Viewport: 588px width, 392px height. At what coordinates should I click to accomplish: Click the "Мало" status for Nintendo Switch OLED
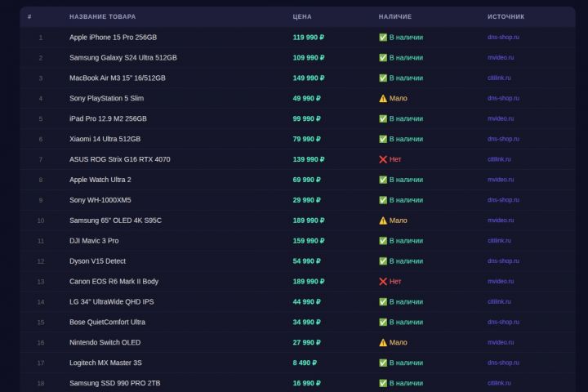pos(399,342)
